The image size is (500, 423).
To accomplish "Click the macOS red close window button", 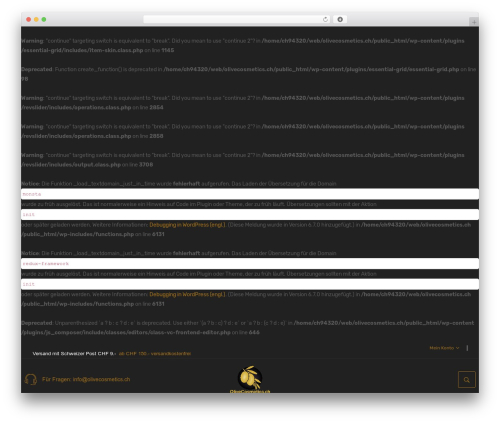I will click(29, 19).
